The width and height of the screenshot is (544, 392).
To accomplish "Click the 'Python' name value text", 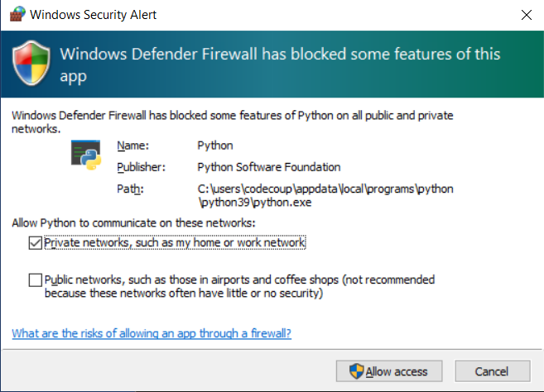I will 215,146.
